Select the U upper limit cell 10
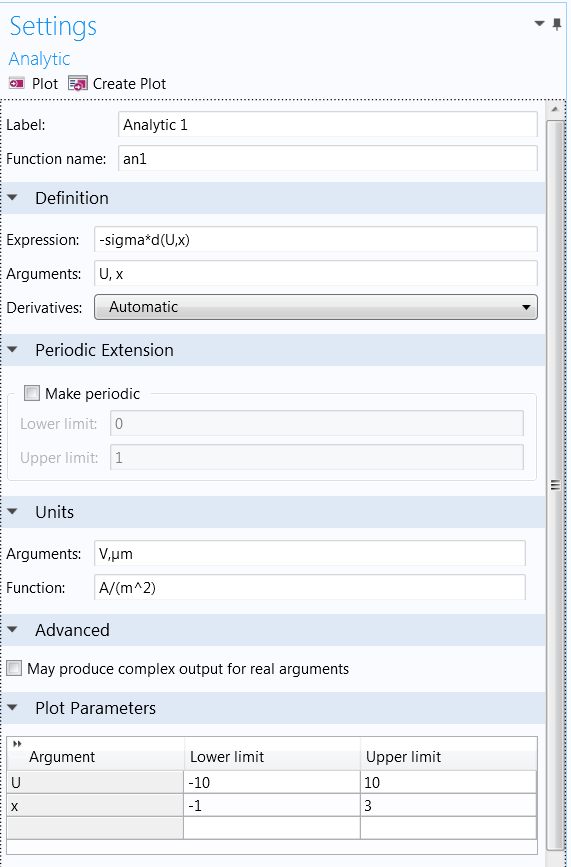 [448, 782]
